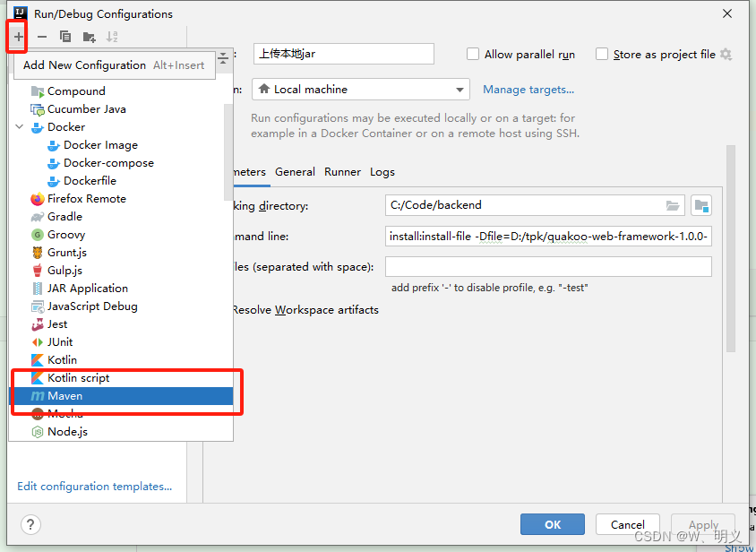756x552 pixels.
Task: Click the configuration name field
Action: tap(344, 54)
